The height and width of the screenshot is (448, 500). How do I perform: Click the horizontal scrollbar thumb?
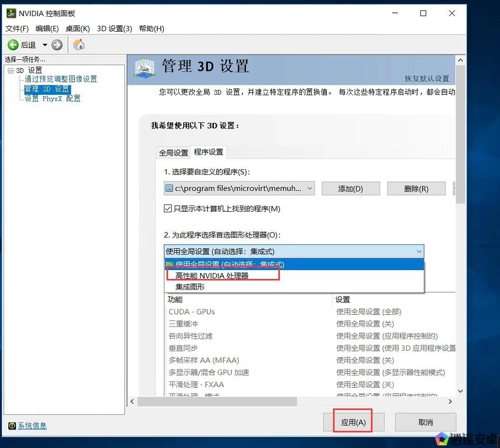(x=217, y=402)
